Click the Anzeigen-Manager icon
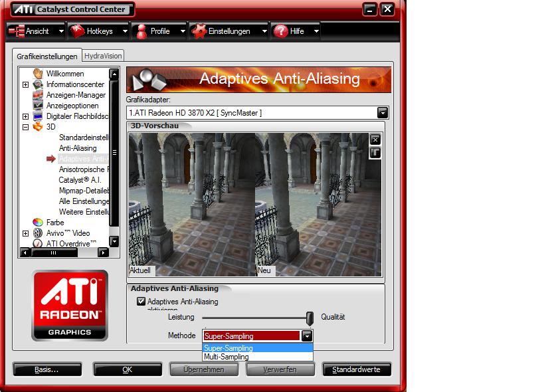 38,95
